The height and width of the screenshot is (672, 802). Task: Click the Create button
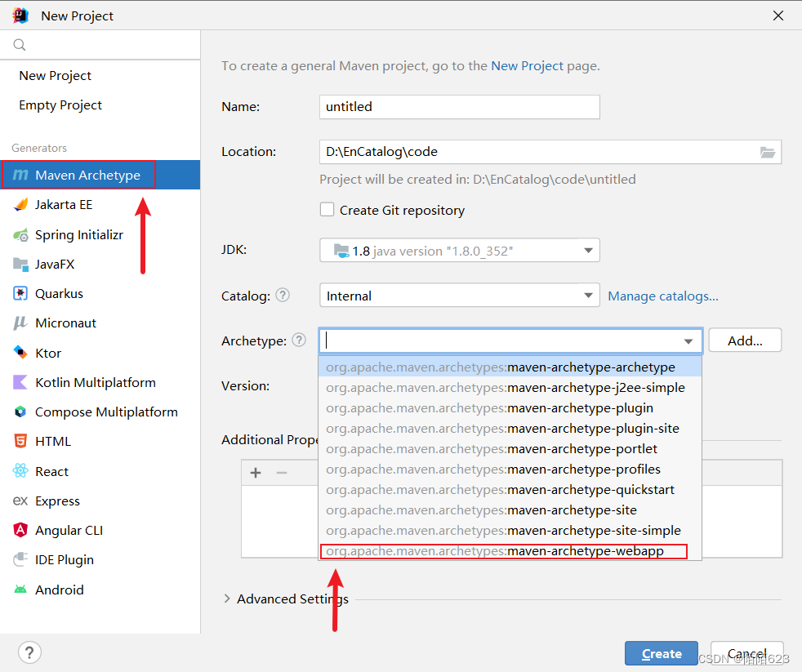point(662,653)
